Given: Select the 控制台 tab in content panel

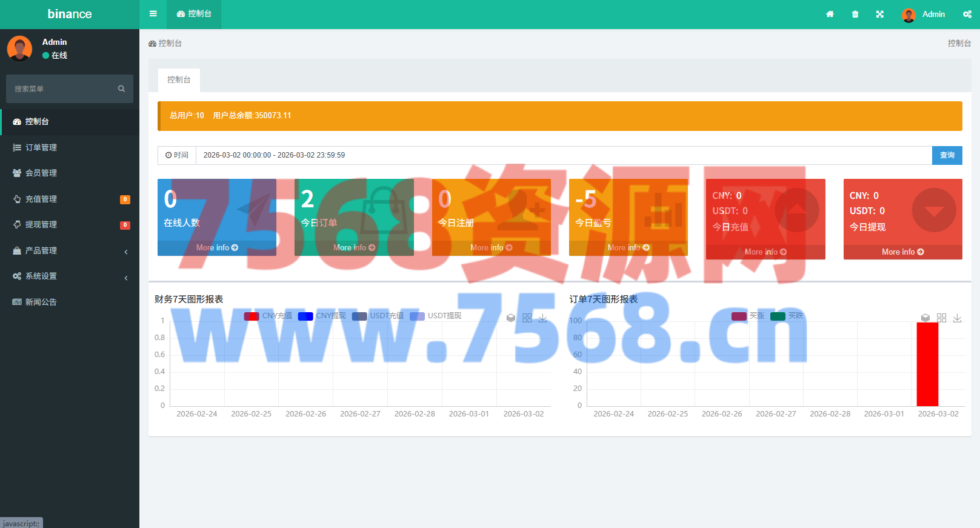Looking at the screenshot, I should coord(179,80).
